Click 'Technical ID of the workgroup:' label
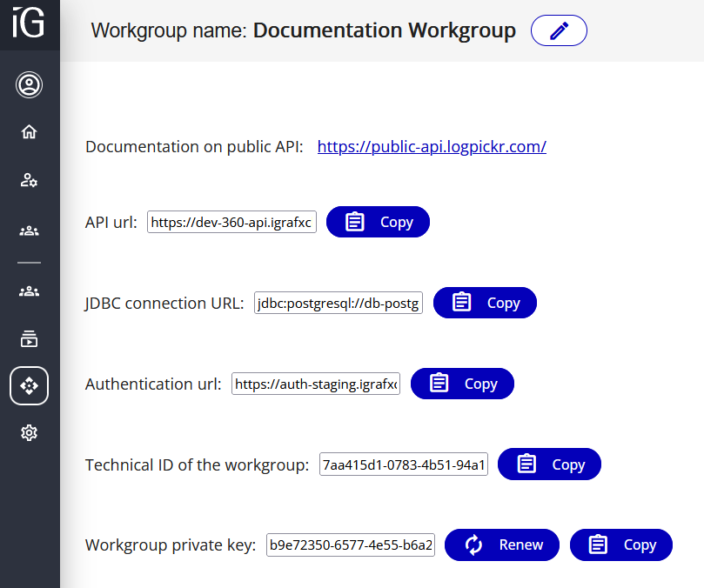Viewport: 704px width, 588px height. [197, 464]
